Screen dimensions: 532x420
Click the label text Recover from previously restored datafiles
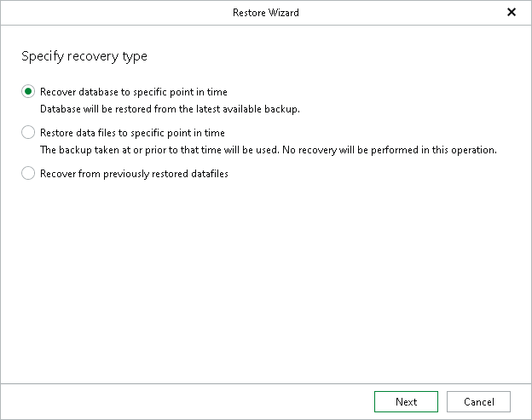click(134, 174)
